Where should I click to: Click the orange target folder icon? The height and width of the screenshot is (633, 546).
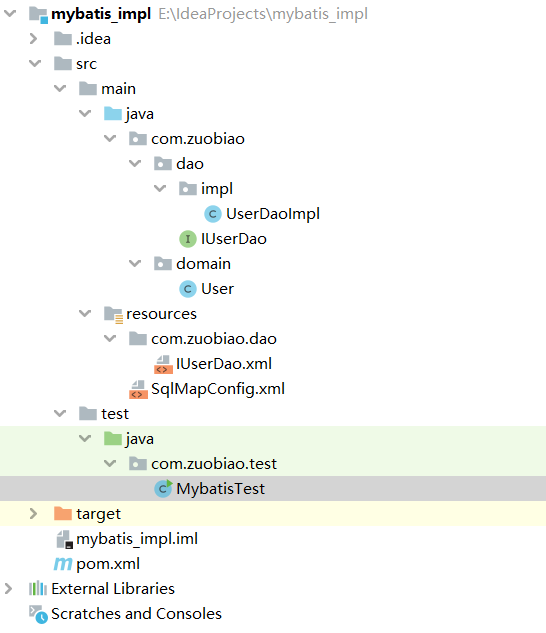(63, 514)
